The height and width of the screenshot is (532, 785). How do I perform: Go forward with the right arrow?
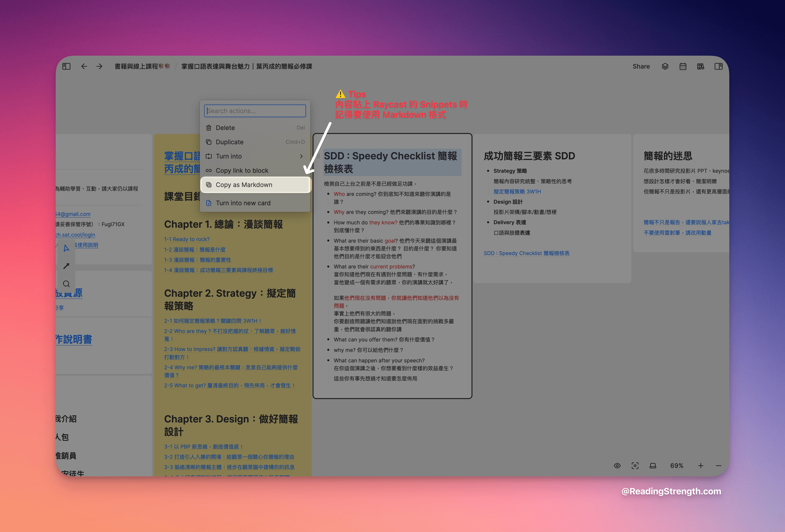99,67
